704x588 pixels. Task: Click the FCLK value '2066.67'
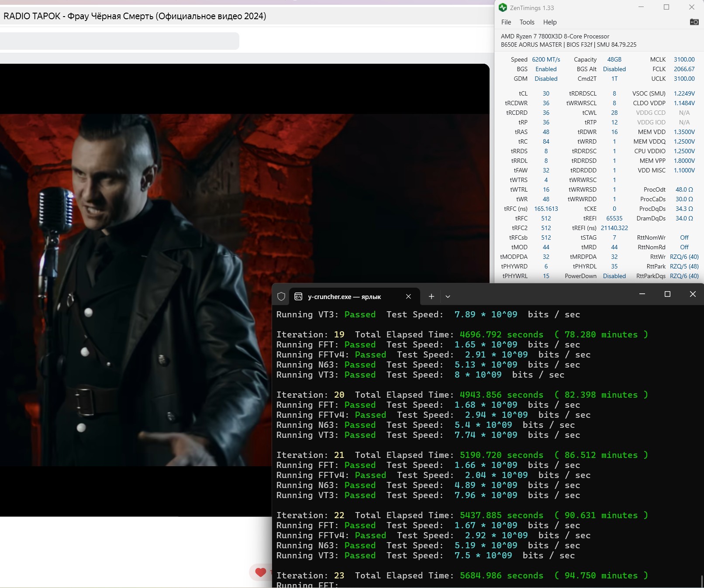tap(684, 69)
